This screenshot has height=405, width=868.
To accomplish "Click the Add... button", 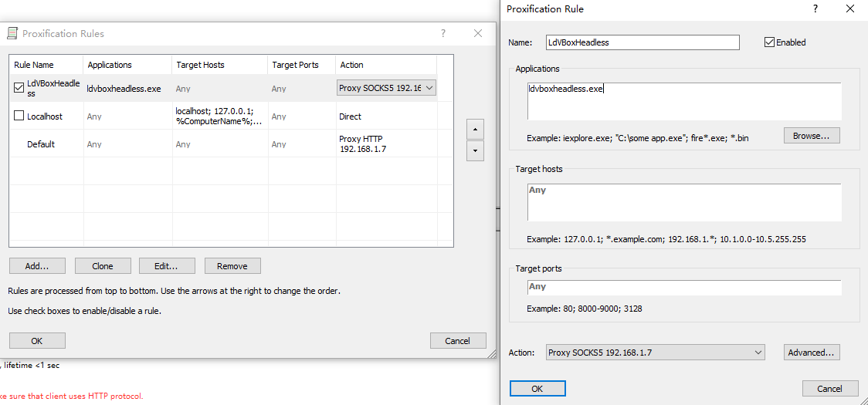I will pos(37,266).
